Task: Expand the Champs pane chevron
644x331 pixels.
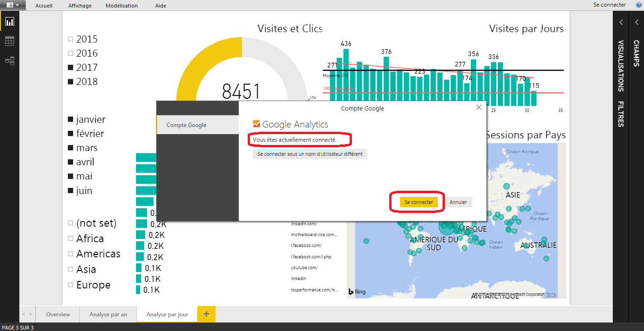Action: point(636,22)
